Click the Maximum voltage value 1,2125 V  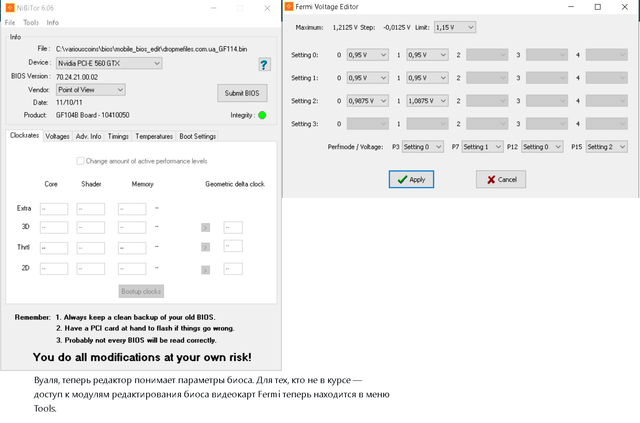[x=345, y=27]
